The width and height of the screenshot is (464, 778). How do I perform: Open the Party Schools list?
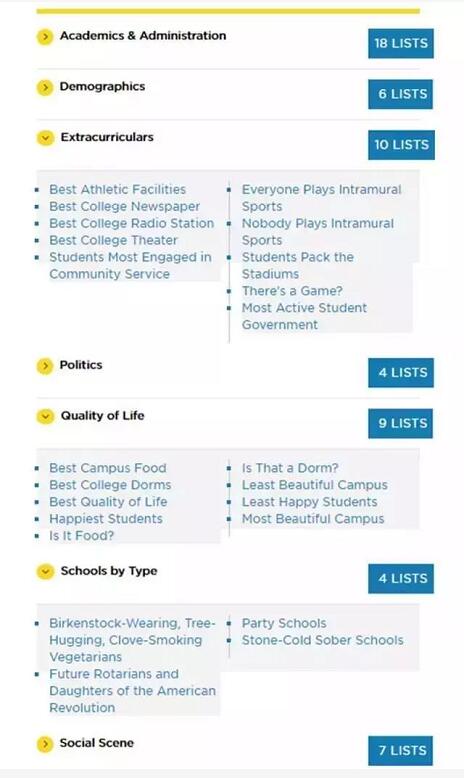pyautogui.click(x=284, y=623)
